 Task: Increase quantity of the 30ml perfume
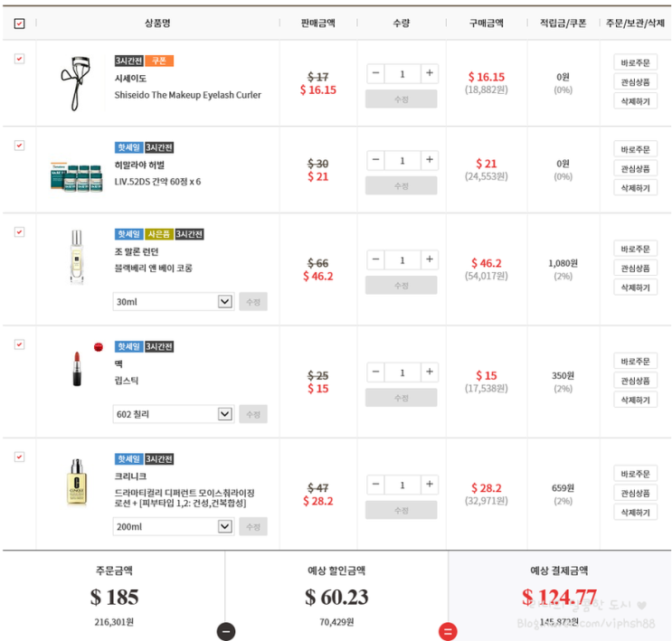(x=430, y=259)
